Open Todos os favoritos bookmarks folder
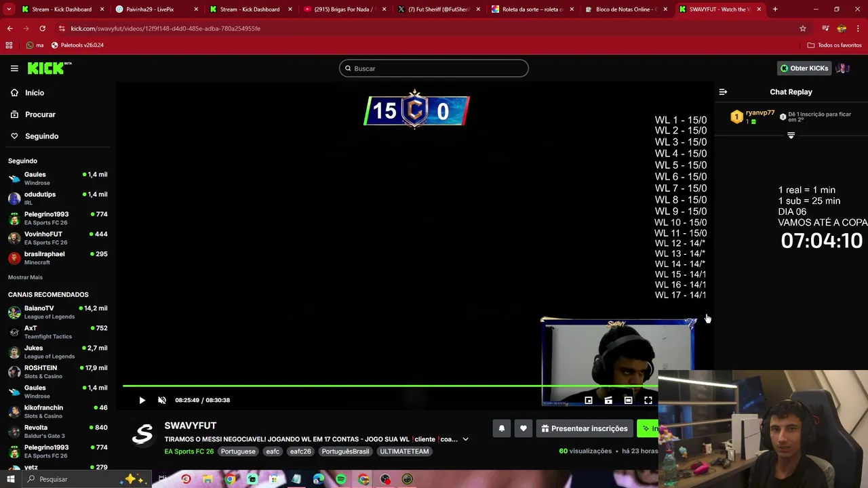Image resolution: width=868 pixels, height=488 pixels. (x=834, y=45)
